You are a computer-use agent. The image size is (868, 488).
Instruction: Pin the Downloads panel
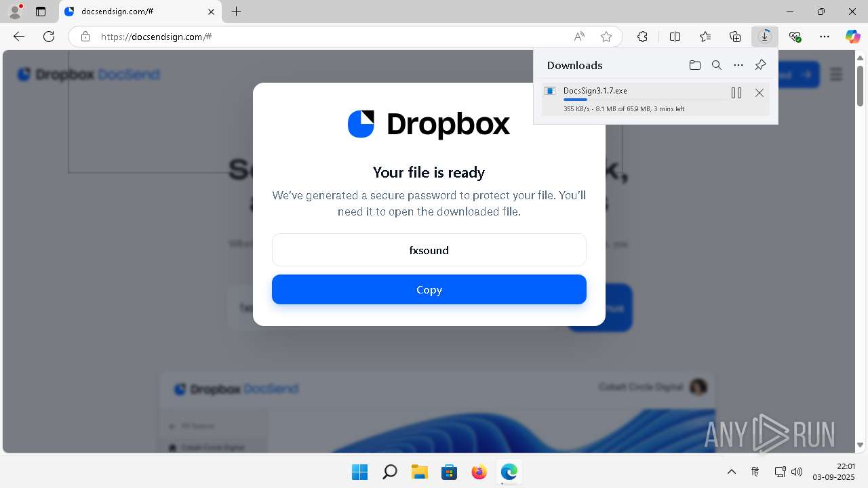click(x=760, y=65)
